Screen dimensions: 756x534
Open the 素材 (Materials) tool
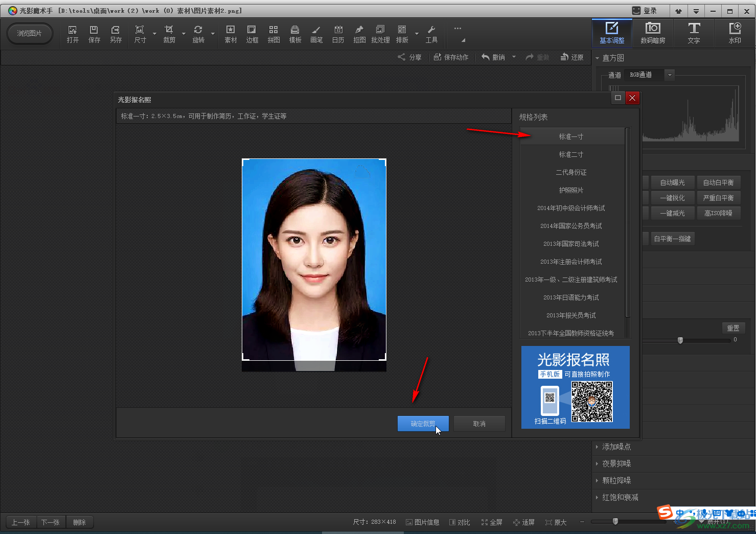click(231, 34)
